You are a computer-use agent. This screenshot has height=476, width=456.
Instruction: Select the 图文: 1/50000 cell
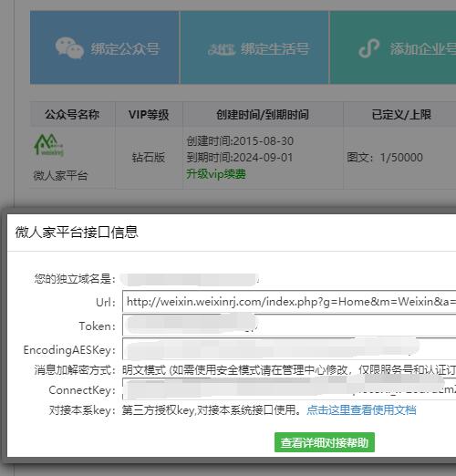[x=385, y=158]
